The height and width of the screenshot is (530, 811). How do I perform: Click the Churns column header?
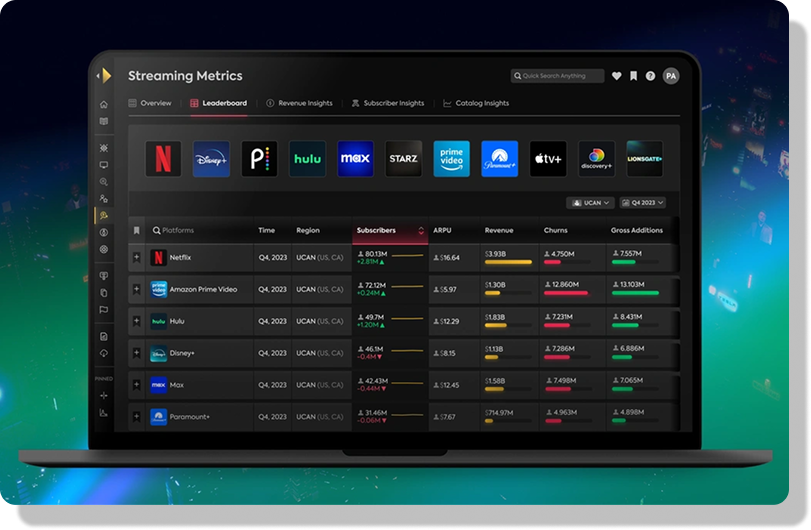point(555,231)
